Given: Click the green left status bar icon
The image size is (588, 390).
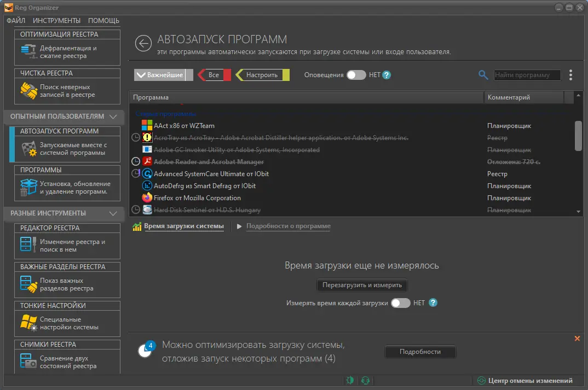Looking at the screenshot, I should [350, 381].
